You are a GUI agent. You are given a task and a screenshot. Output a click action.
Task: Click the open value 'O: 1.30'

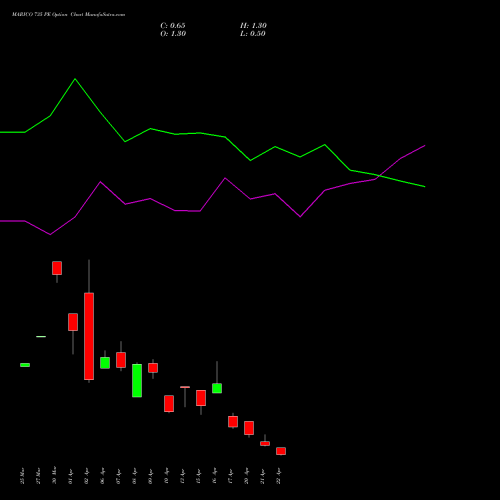coord(173,34)
